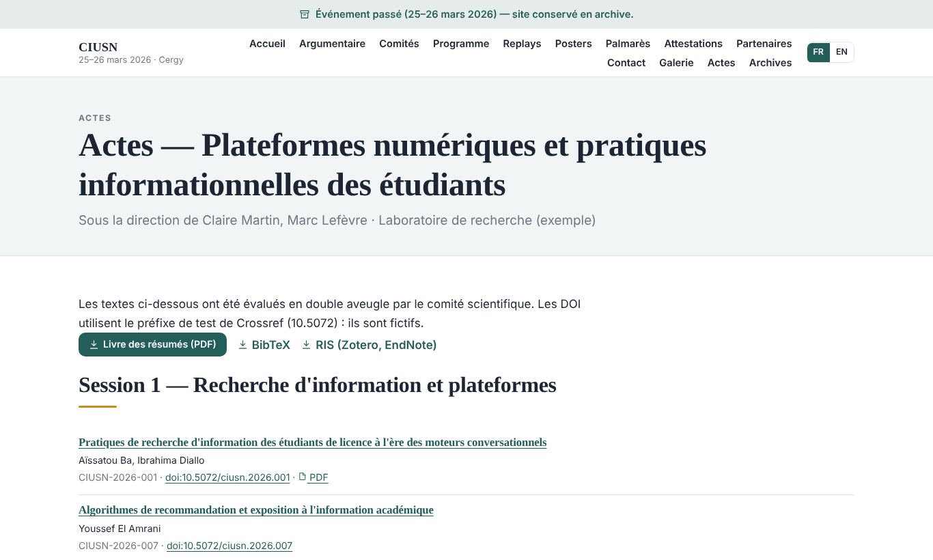Select the Actes nav item
Screen dimensions: 933x560
tap(721, 63)
